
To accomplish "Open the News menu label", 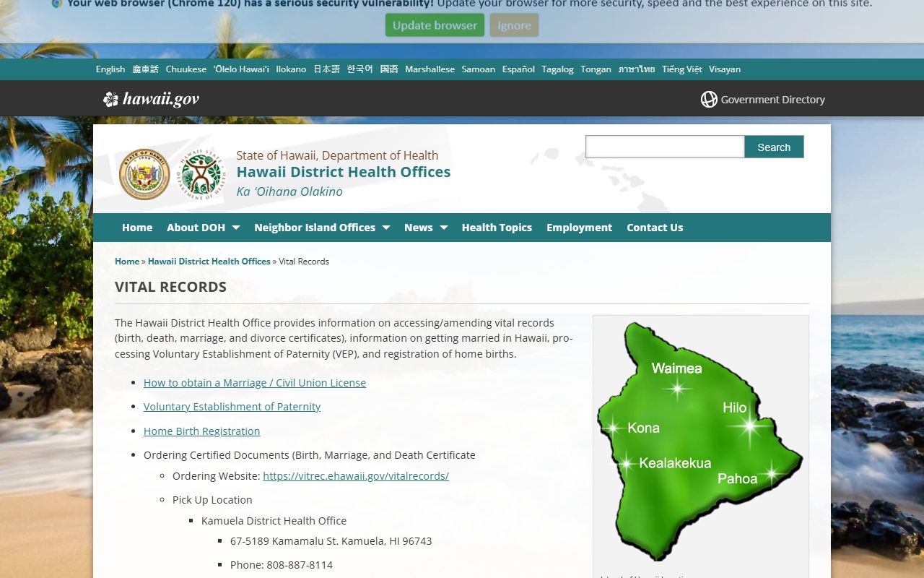I will tap(419, 228).
